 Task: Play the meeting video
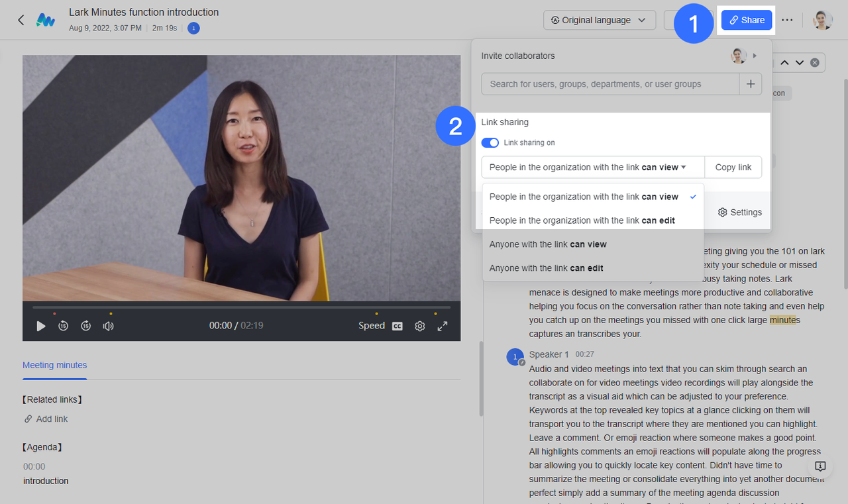point(41,326)
